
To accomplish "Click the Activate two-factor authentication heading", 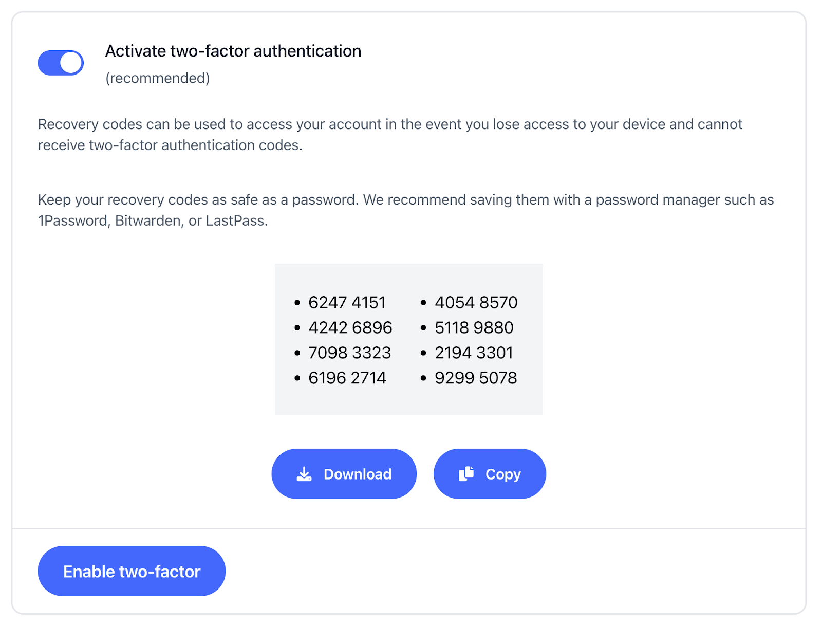I will [233, 51].
